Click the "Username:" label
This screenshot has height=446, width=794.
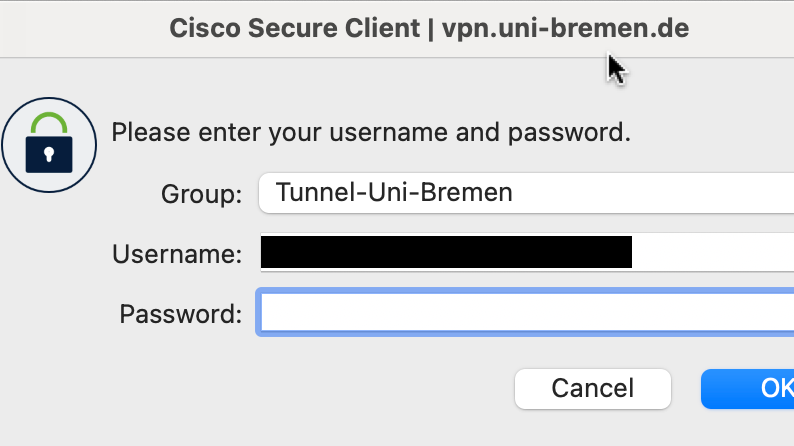(x=177, y=254)
